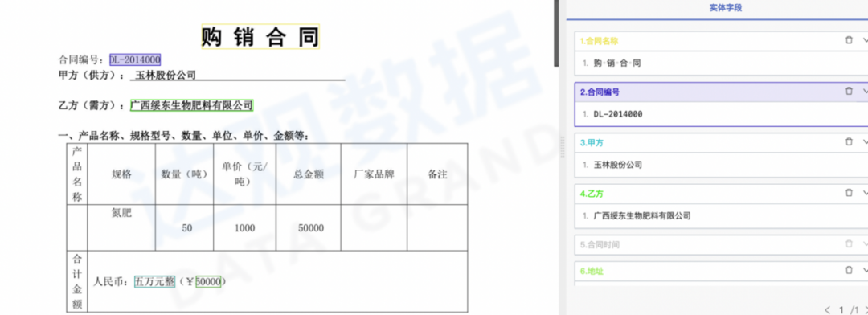Click the panel splitter drag handle
The height and width of the screenshot is (315, 868).
(x=562, y=147)
